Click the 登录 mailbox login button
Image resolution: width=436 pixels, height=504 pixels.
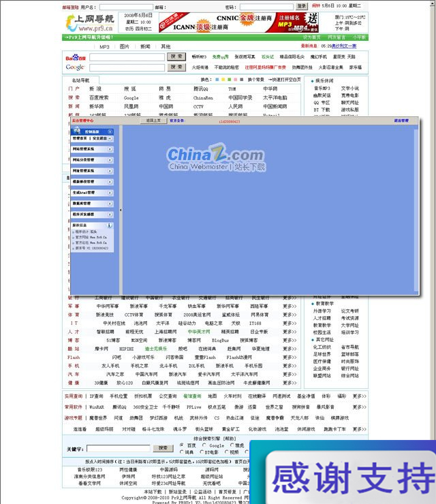coord(302,6)
